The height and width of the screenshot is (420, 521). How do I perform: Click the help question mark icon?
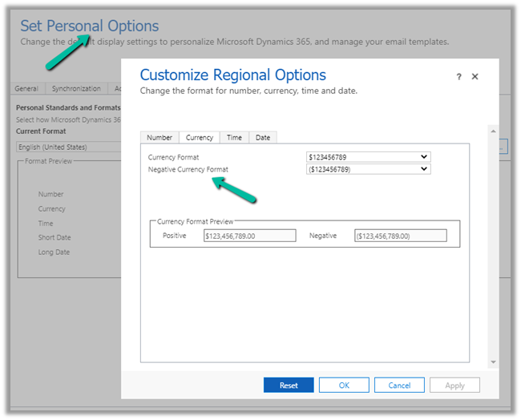click(x=459, y=77)
